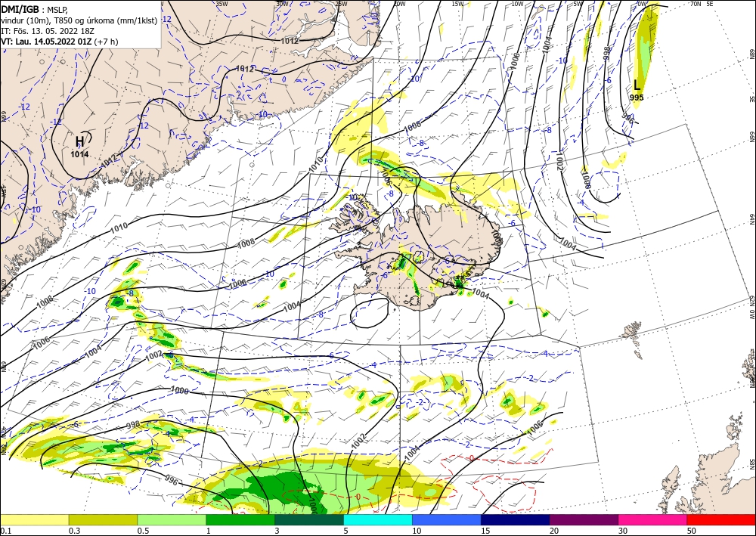Click the 1014 pressure value under H
Viewport: 756px width, 536px height.
(79, 154)
